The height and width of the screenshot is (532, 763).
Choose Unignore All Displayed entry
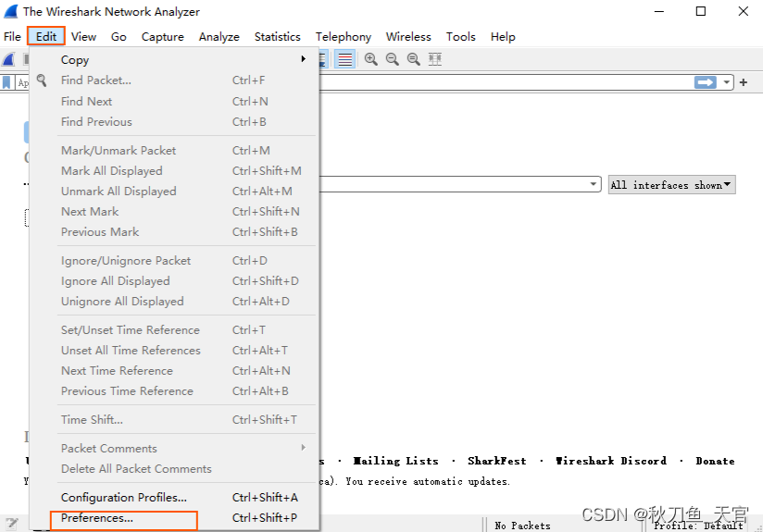pyautogui.click(x=174, y=302)
